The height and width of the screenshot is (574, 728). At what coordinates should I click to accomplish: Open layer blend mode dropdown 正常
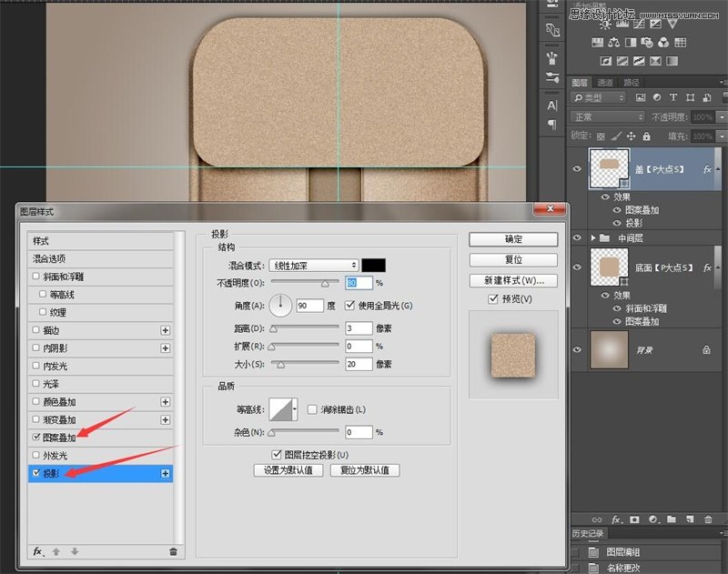[x=607, y=117]
